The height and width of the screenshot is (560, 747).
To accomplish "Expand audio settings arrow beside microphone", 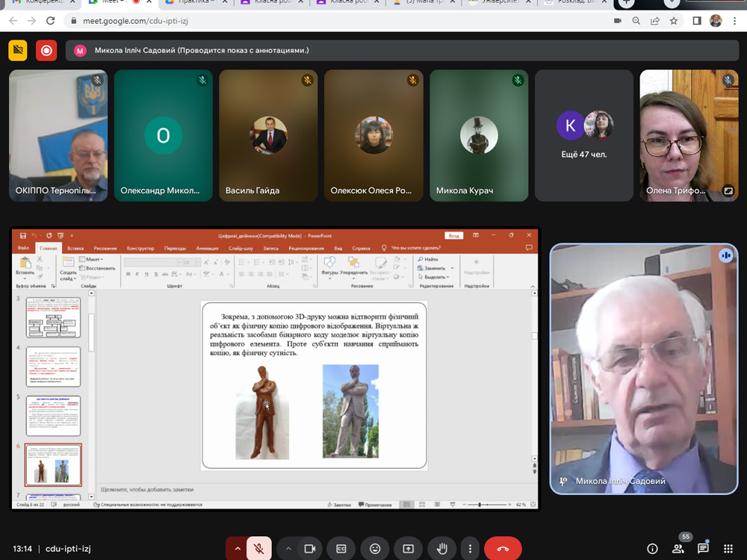I will 238,549.
